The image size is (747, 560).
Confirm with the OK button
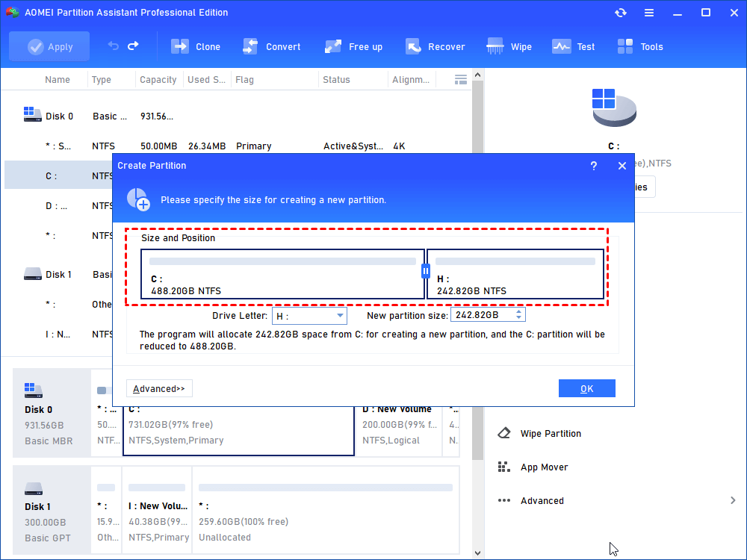(587, 388)
